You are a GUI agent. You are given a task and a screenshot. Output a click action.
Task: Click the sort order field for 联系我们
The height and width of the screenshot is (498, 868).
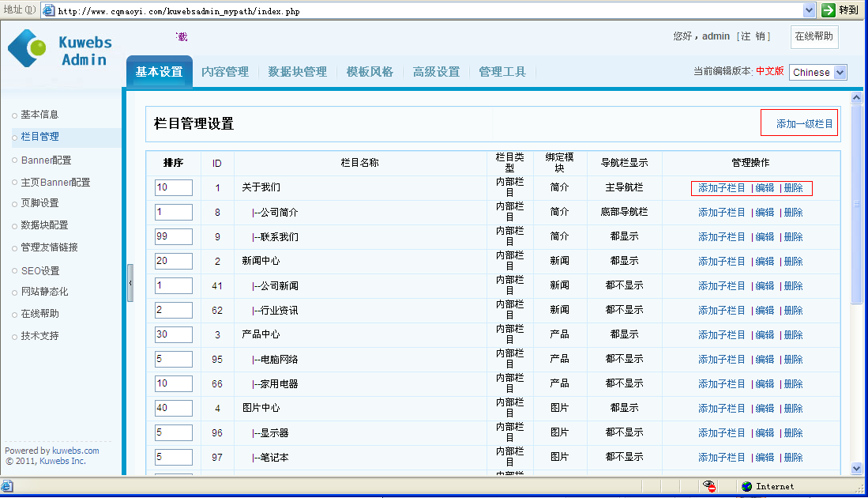(x=173, y=236)
